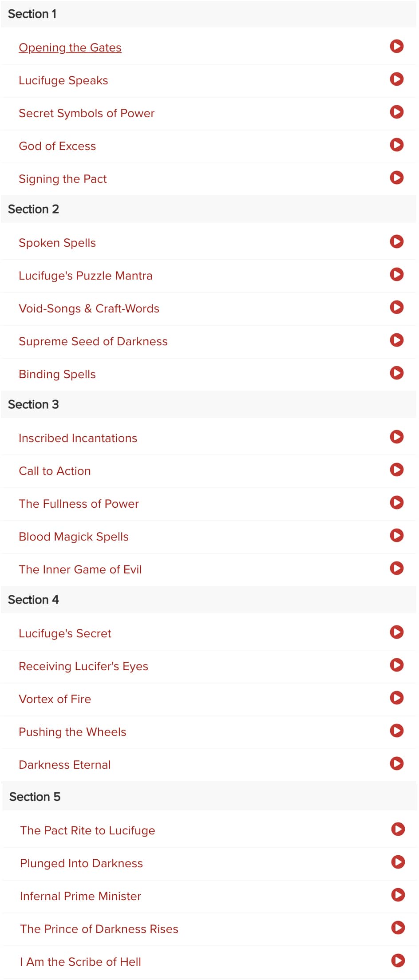The image size is (419, 980).
Task: Click the play icon for God of Excess
Action: pos(396,145)
